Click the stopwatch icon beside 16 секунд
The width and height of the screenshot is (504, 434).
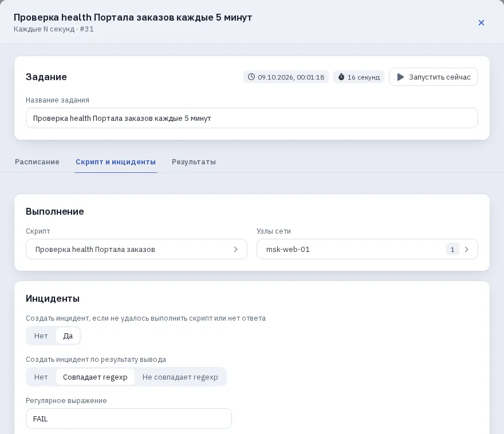[x=341, y=77]
